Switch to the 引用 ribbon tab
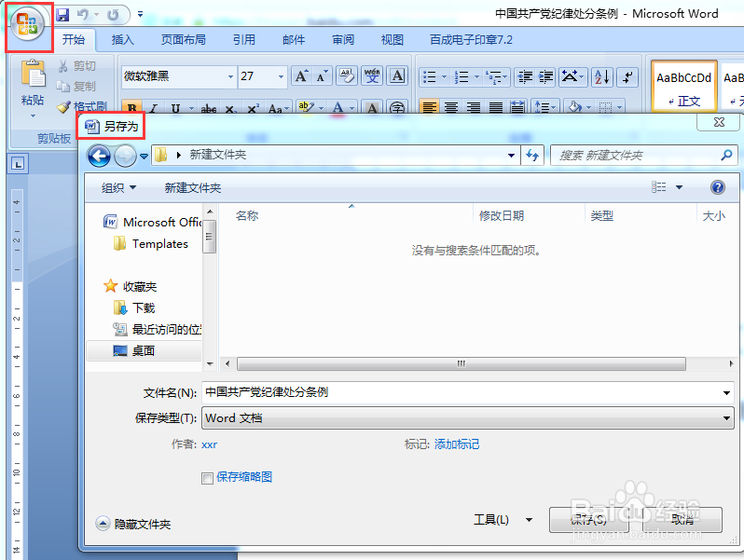The height and width of the screenshot is (560, 744). [244, 40]
